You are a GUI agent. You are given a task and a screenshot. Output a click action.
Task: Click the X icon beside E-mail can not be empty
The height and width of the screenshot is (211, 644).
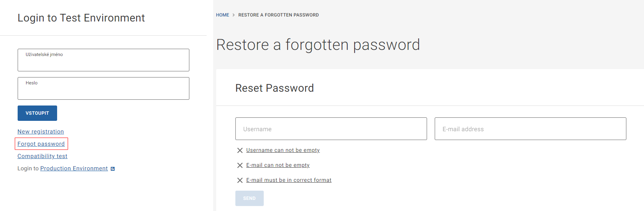coord(240,165)
